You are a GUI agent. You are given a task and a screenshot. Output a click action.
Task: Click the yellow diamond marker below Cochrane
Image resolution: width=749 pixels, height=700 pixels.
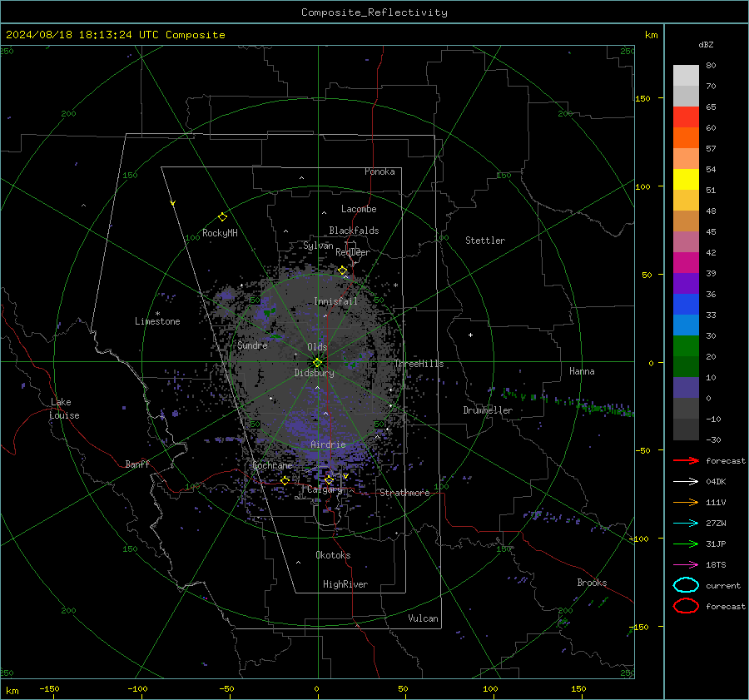[285, 480]
